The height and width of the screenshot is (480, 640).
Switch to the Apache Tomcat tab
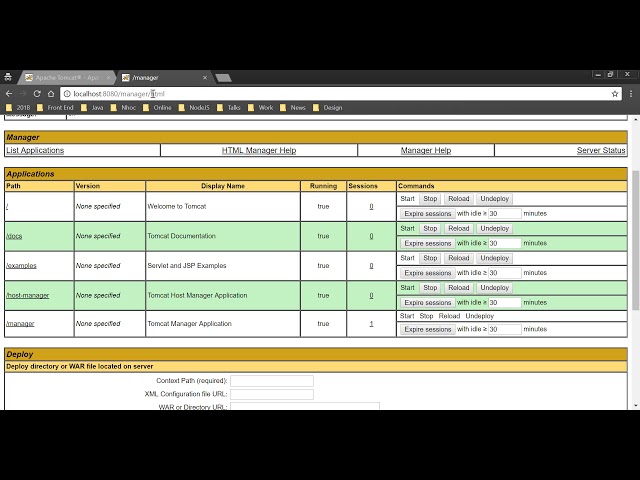pyautogui.click(x=67, y=78)
